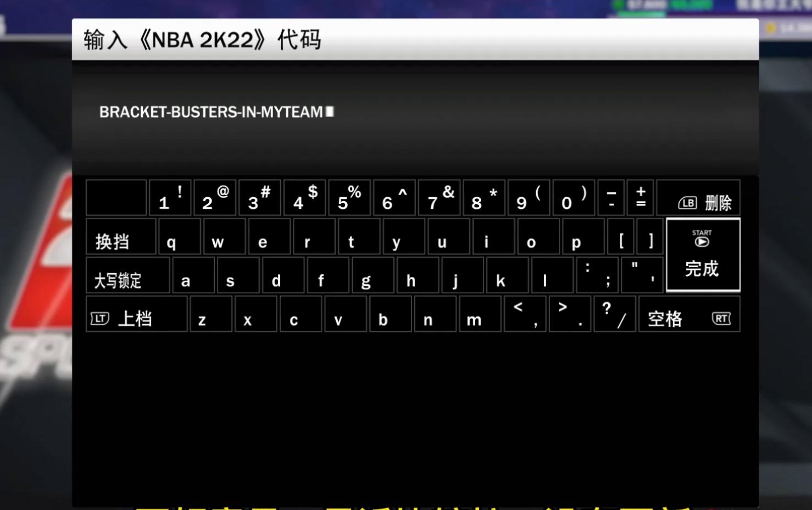Click the c key

click(x=301, y=314)
